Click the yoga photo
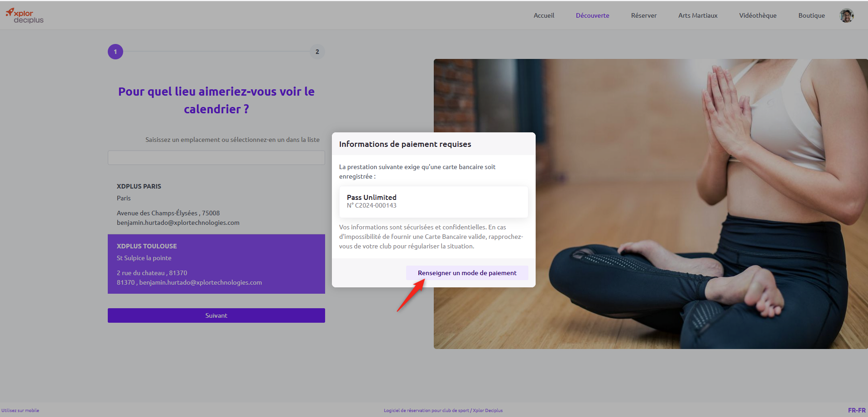This screenshot has height=417, width=868. [651, 204]
